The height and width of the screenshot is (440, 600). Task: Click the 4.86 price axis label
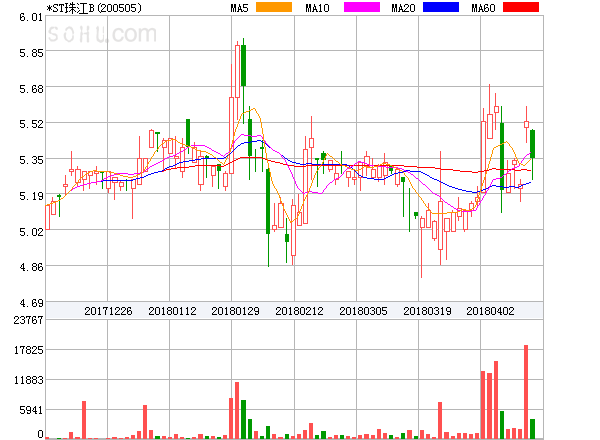pyautogui.click(x=31, y=267)
